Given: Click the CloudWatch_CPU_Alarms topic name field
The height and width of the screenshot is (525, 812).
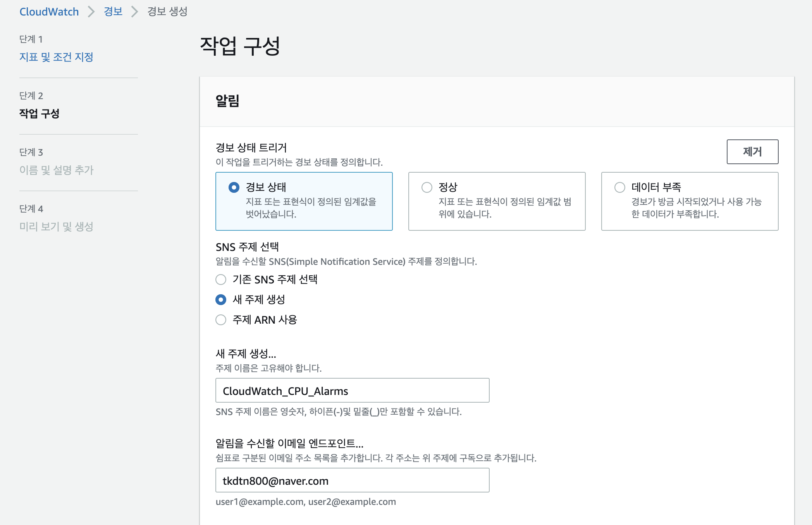Looking at the screenshot, I should click(352, 391).
